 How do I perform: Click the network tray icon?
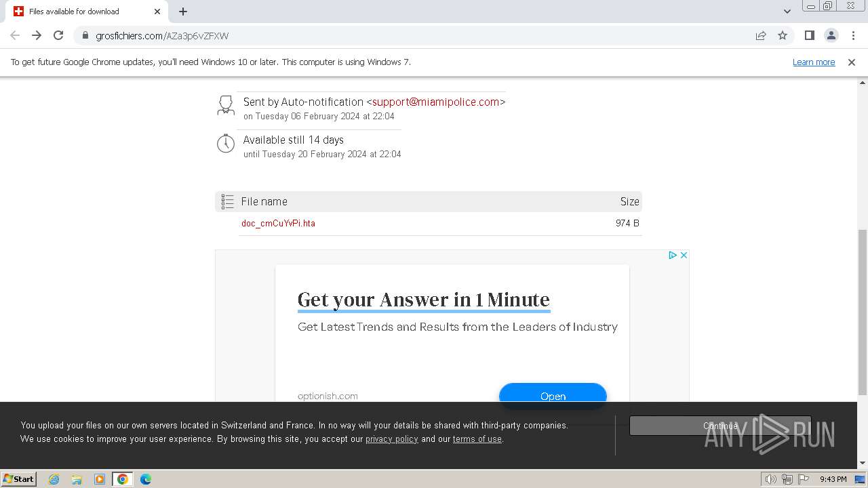(x=787, y=479)
